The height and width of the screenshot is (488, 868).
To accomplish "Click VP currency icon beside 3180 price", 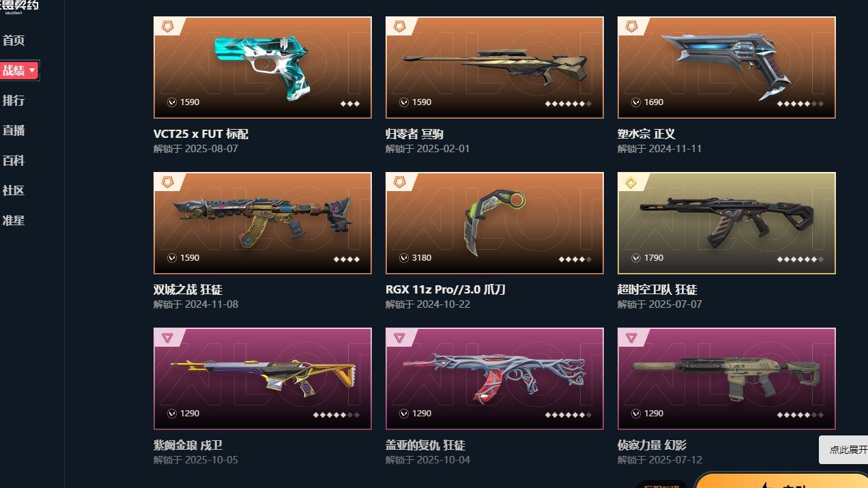I will (404, 258).
